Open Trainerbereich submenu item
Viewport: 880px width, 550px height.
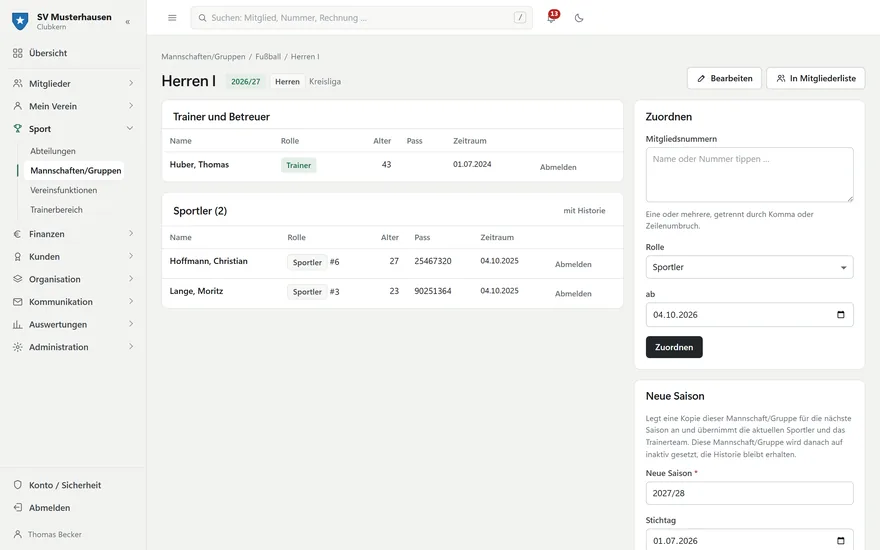tap(56, 210)
